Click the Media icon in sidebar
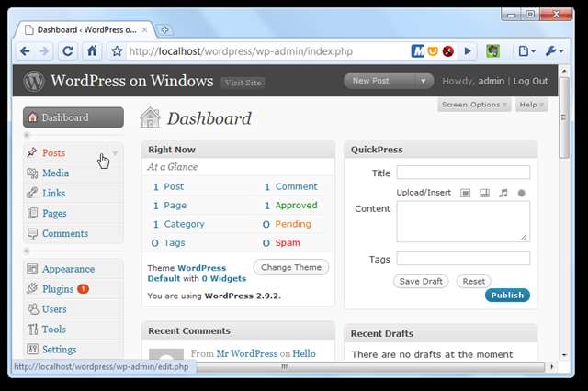Image resolution: width=588 pixels, height=391 pixels. click(x=33, y=173)
